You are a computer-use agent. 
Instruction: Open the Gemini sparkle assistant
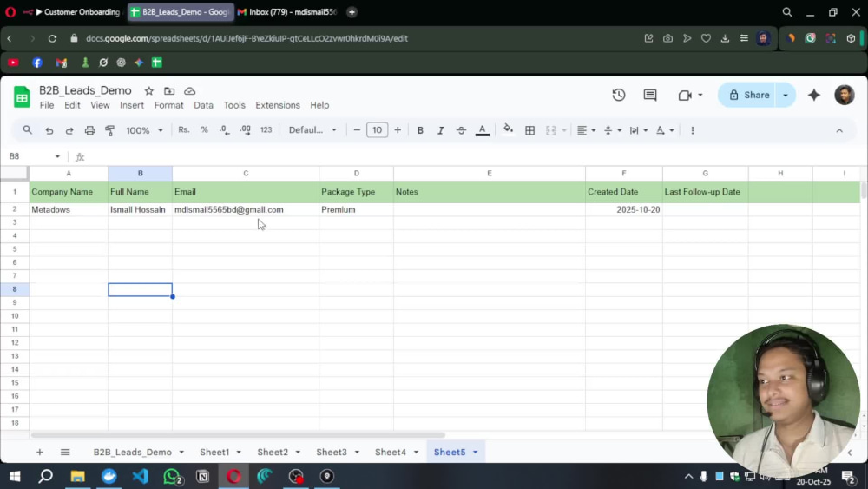tap(814, 96)
